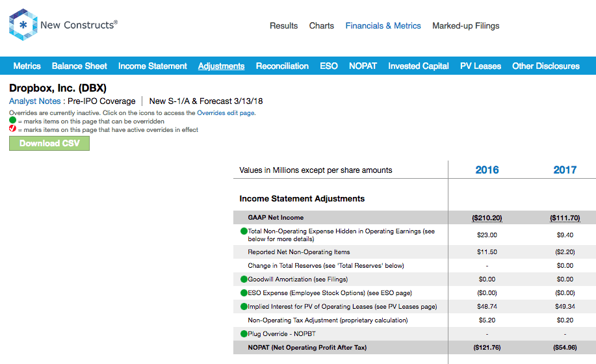
Task: Click the green override dot beside Implied Interest for PV
Action: [x=244, y=307]
